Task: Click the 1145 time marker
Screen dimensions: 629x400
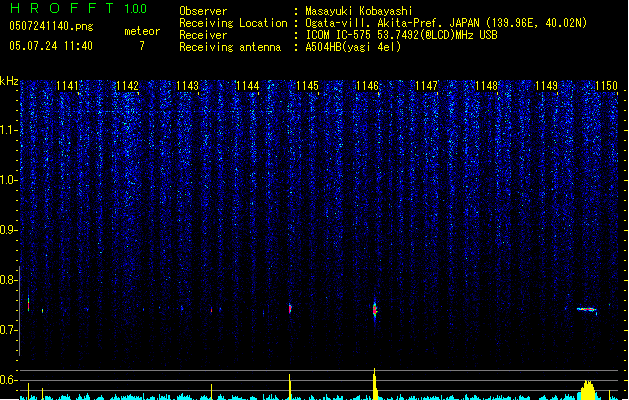Action: click(307, 86)
